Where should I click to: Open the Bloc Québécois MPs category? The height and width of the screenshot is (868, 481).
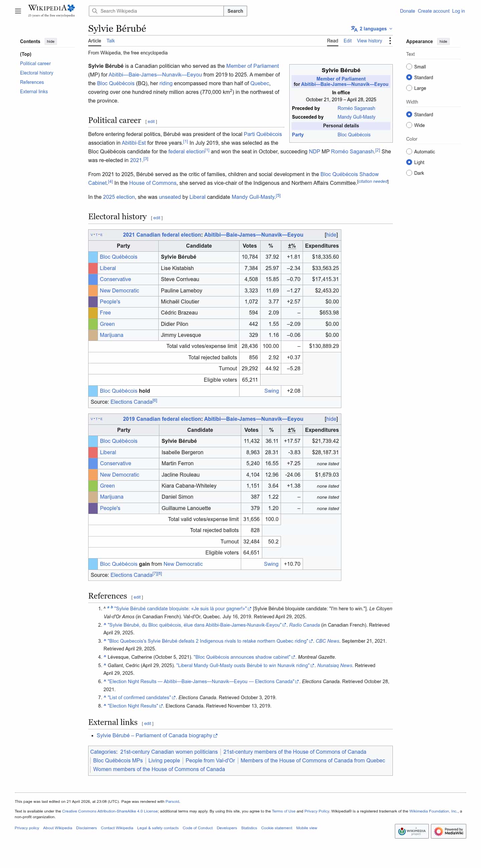tap(118, 760)
